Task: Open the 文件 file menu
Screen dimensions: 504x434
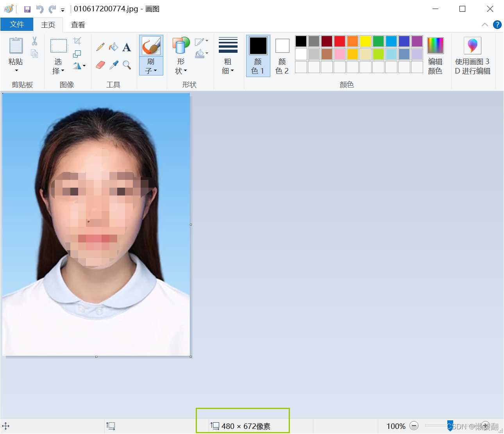Action: pos(17,25)
